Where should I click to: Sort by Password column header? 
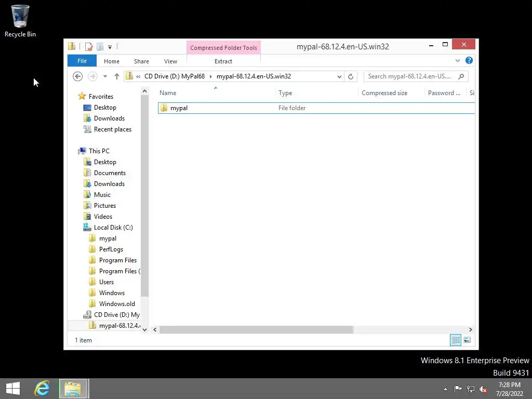pyautogui.click(x=445, y=93)
